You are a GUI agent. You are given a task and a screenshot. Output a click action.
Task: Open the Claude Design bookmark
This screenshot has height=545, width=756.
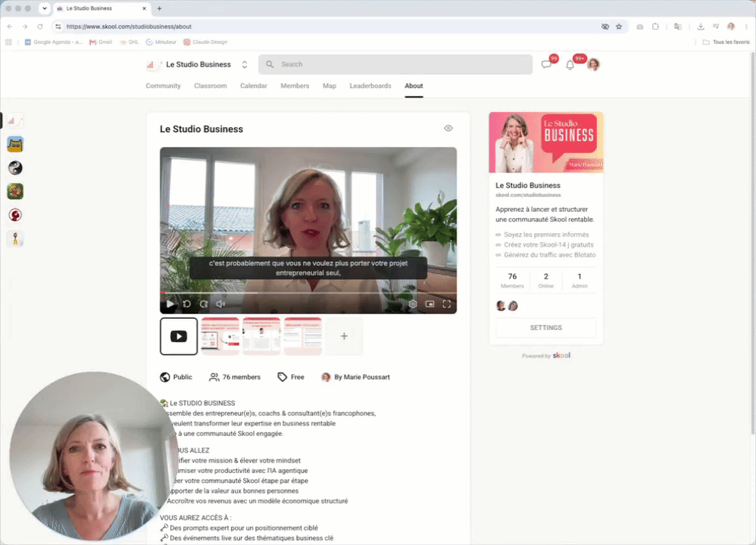pyautogui.click(x=205, y=42)
